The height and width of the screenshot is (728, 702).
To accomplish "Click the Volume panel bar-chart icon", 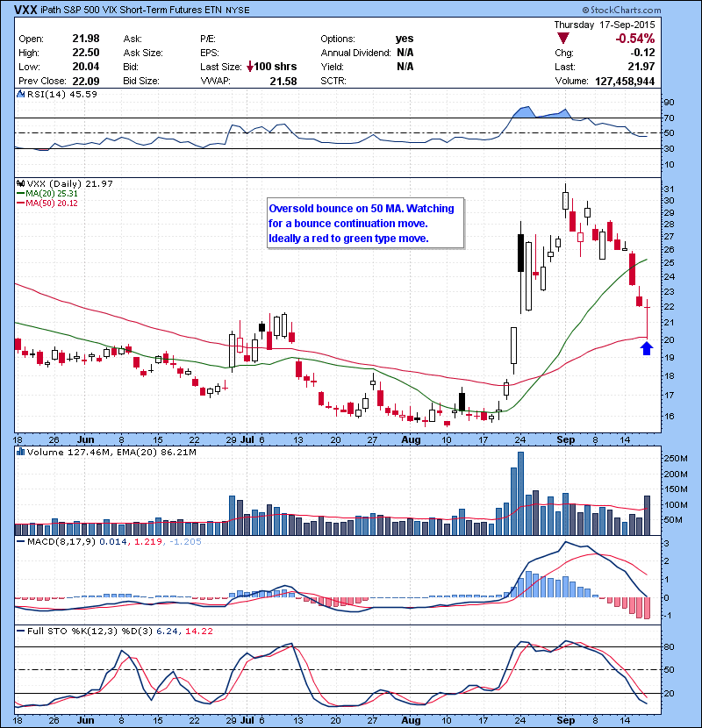I will pos(20,452).
